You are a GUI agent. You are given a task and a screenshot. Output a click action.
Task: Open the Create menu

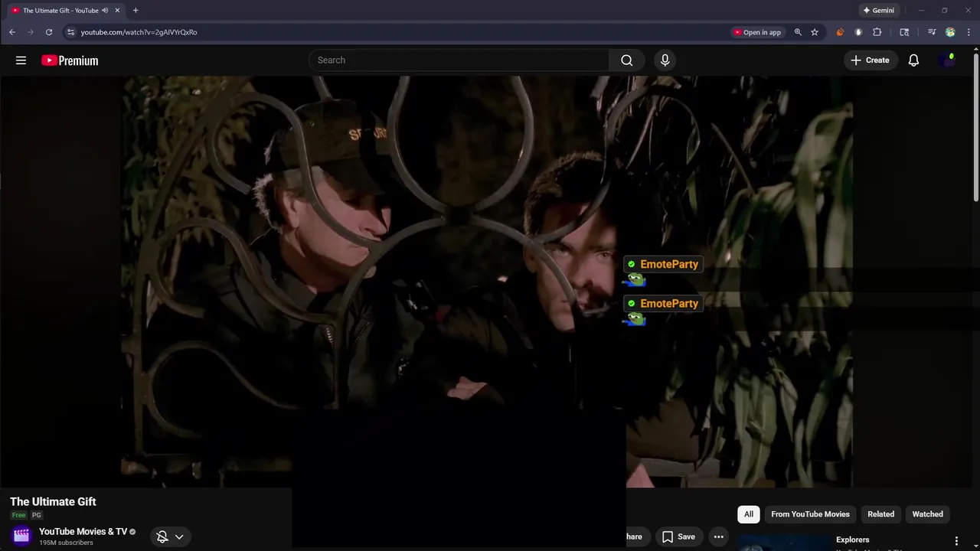(x=870, y=60)
